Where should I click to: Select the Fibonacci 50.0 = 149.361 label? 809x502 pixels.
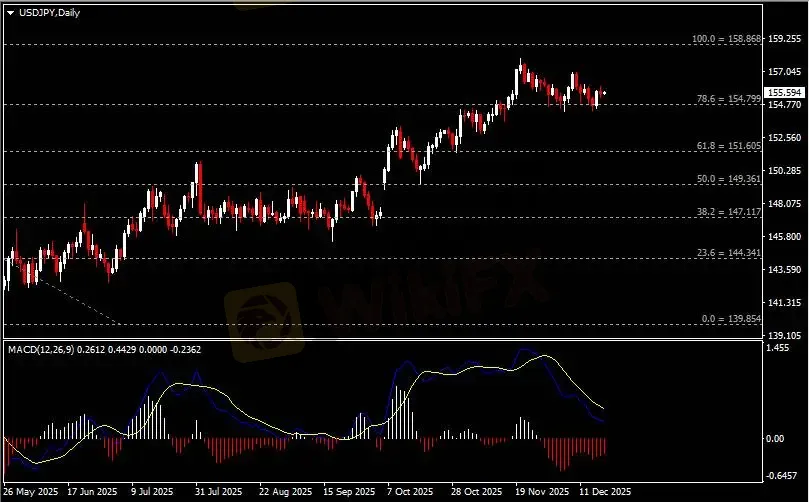click(x=729, y=179)
